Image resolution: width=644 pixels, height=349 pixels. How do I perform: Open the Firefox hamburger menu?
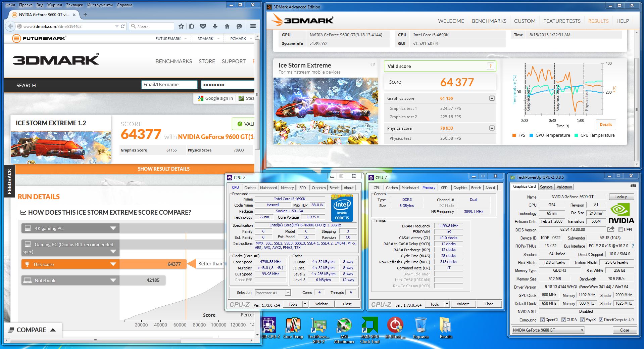[253, 26]
